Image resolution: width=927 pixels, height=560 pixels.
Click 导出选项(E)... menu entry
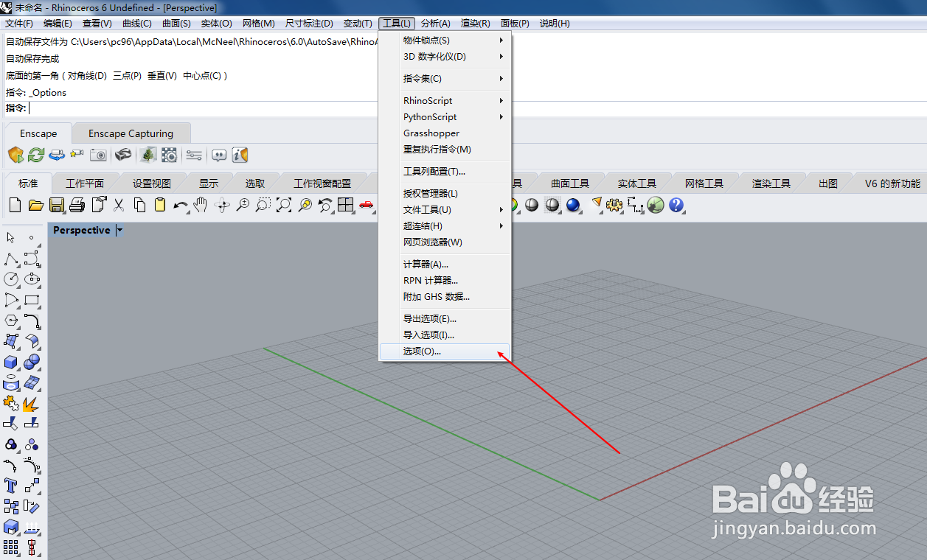point(445,319)
